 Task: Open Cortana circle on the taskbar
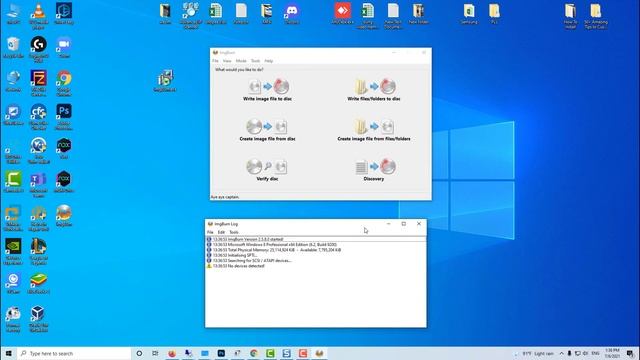point(139,353)
